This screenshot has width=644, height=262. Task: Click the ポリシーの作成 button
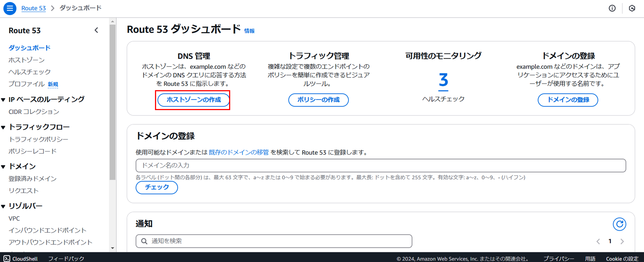pyautogui.click(x=318, y=100)
